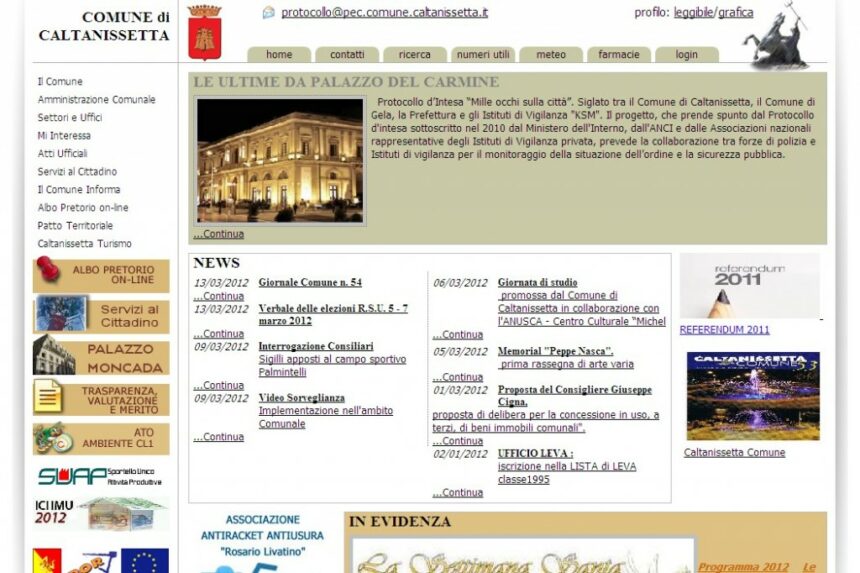Image resolution: width=860 pixels, height=573 pixels.
Task: Open the 'farmacie' tab
Action: coord(619,55)
